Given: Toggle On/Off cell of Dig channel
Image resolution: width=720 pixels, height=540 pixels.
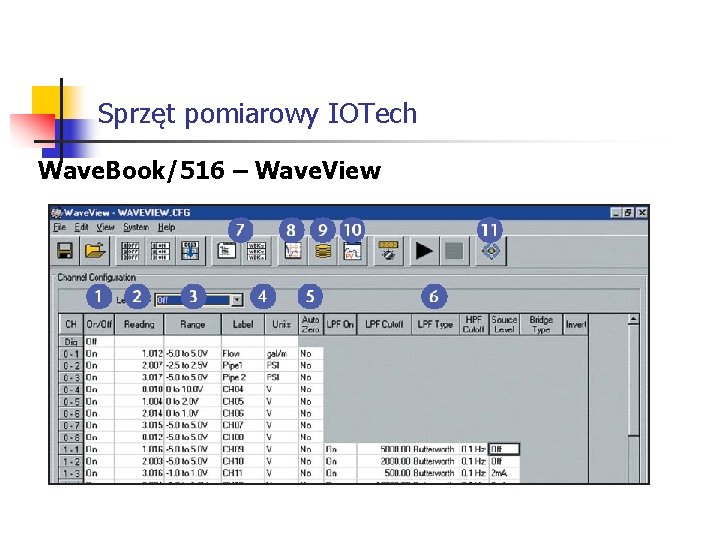Looking at the screenshot, I should [99, 342].
